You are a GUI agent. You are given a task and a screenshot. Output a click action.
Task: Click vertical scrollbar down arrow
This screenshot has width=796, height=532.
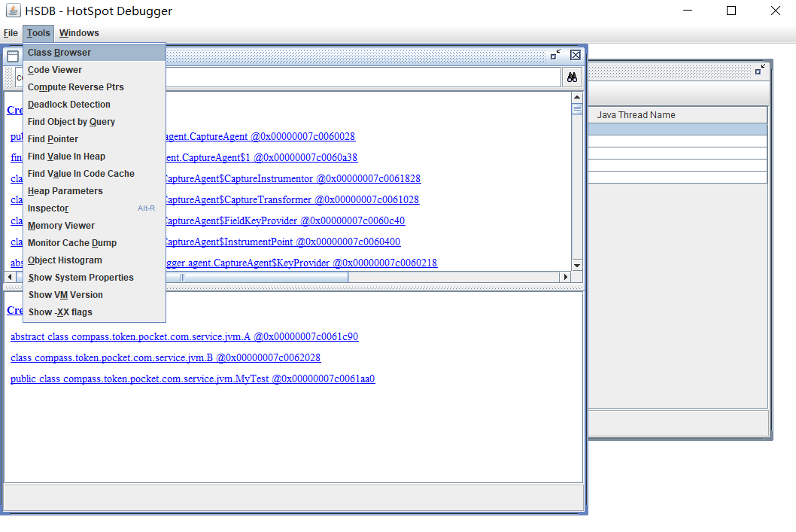[577, 265]
